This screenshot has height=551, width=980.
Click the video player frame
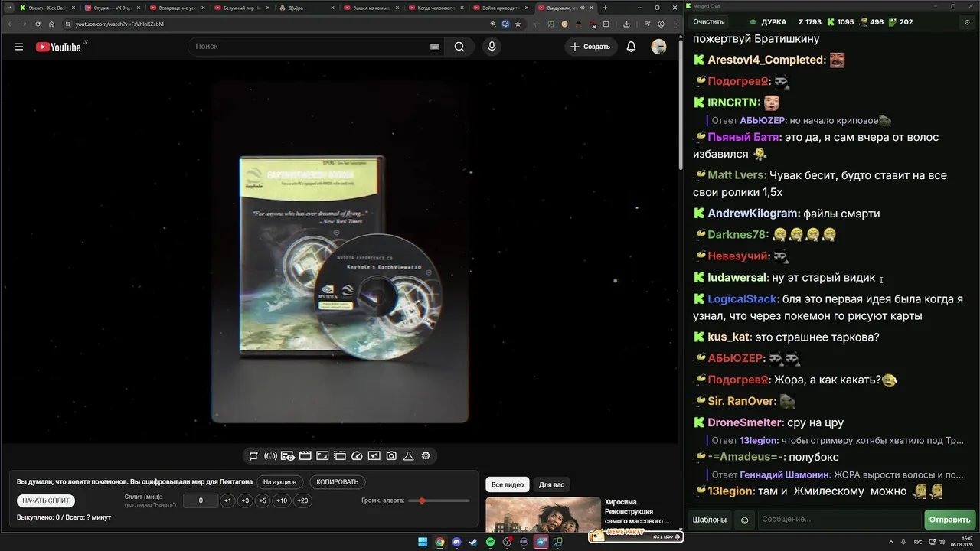coord(340,251)
